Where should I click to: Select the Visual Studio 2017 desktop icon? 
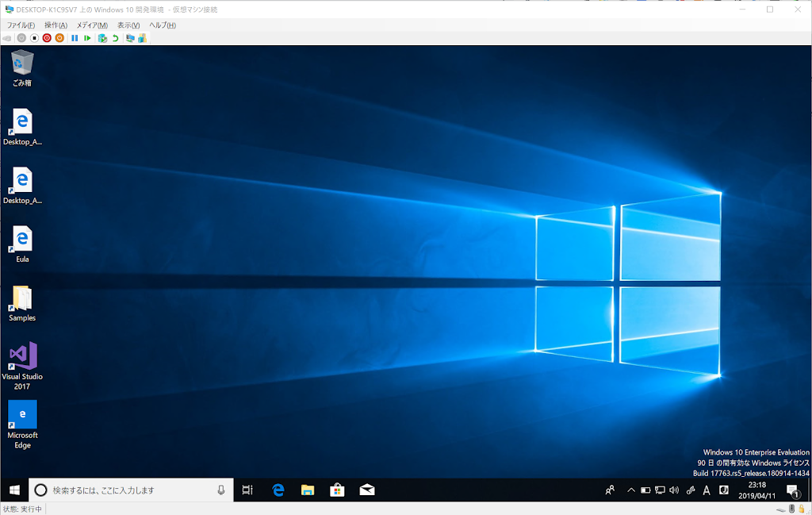(x=22, y=365)
